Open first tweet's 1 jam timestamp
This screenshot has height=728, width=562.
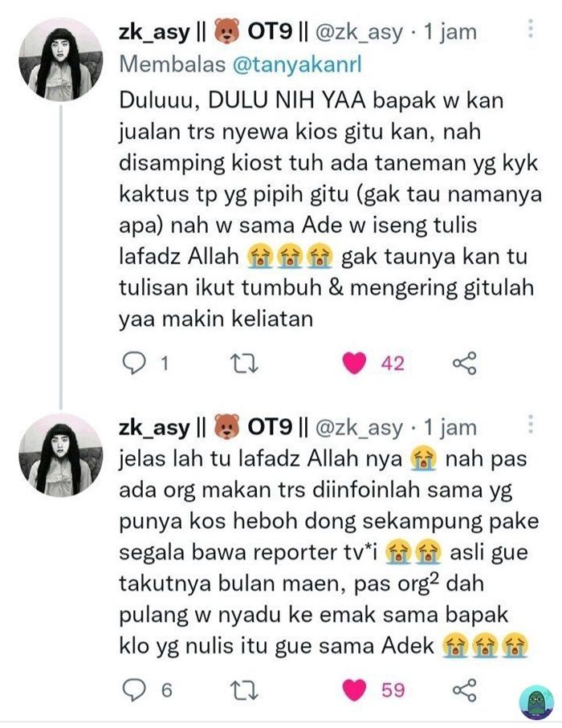coord(450,32)
